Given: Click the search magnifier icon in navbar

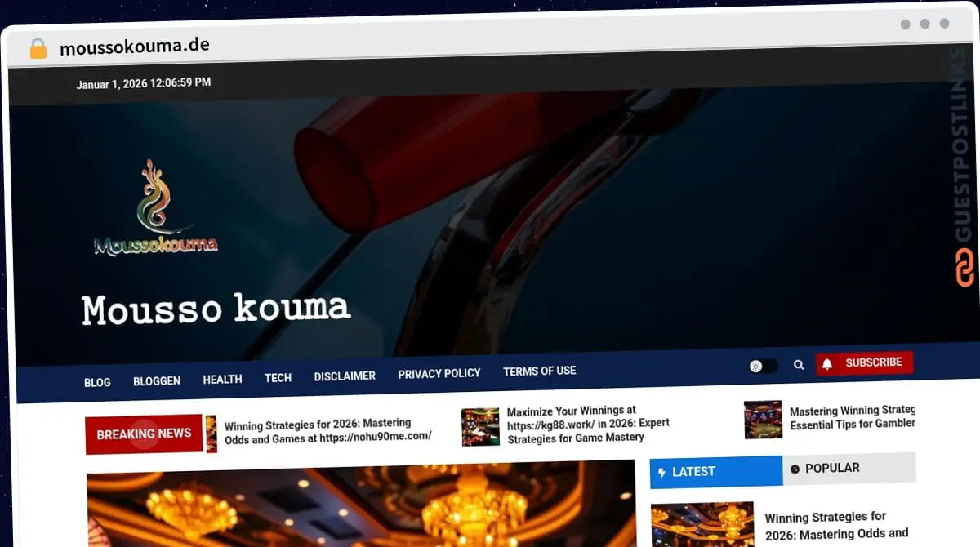Looking at the screenshot, I should coord(799,365).
